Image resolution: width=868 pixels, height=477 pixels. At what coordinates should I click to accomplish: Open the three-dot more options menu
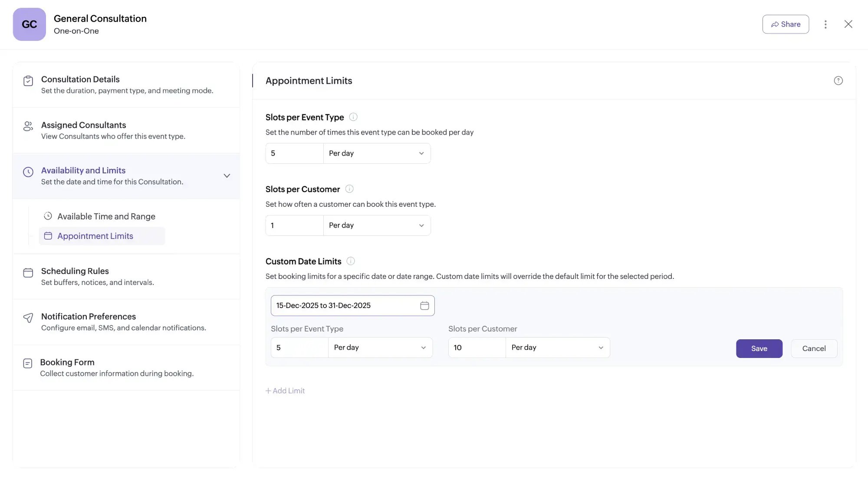click(825, 24)
